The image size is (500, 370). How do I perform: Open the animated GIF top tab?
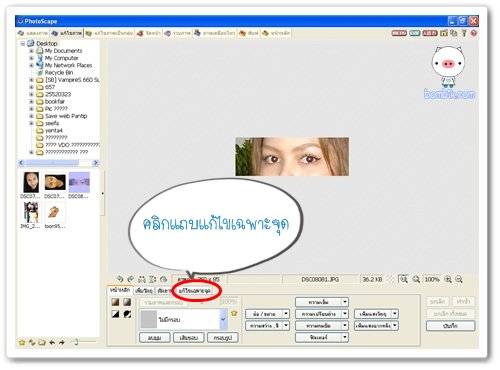tap(215, 33)
